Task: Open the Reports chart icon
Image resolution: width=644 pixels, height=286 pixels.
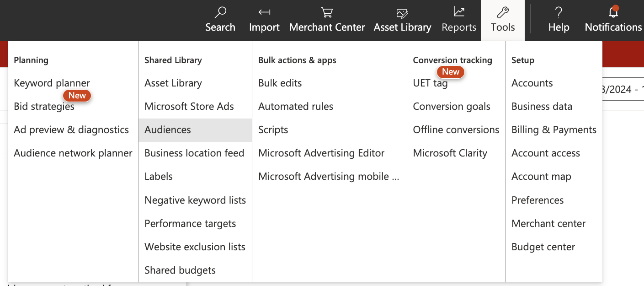Action: pyautogui.click(x=459, y=11)
